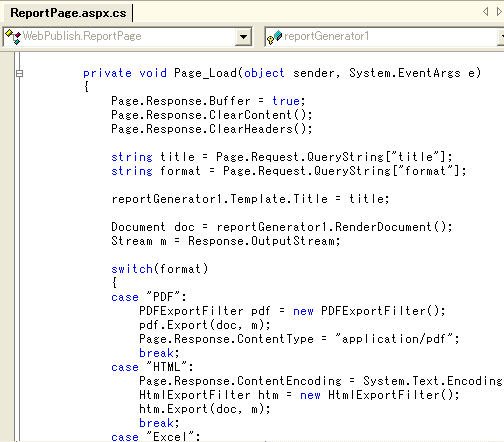Click the case "HTML" line

point(152,367)
